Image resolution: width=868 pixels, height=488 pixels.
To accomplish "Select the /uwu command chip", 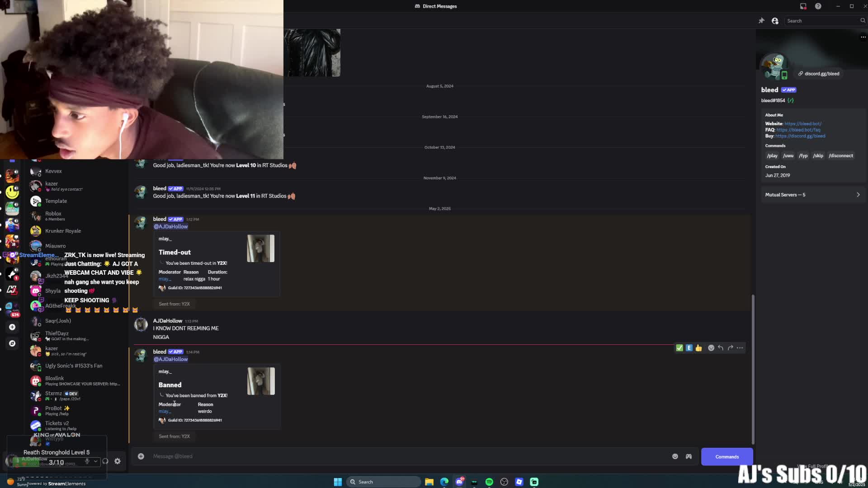I will [x=788, y=156].
